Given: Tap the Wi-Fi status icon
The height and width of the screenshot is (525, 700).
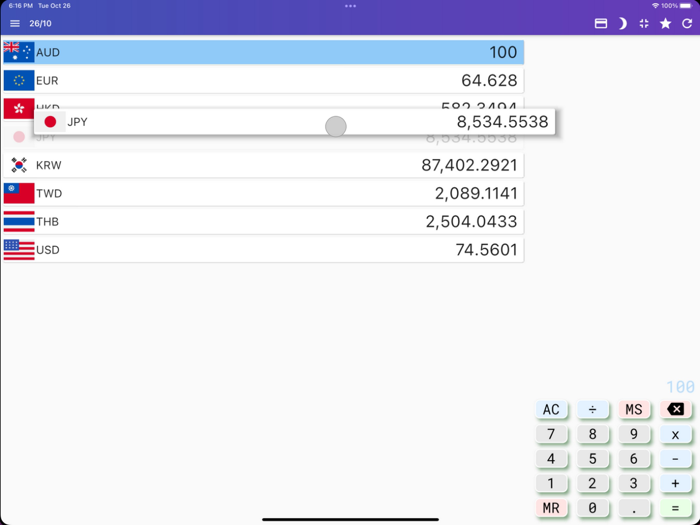Looking at the screenshot, I should click(655, 6).
